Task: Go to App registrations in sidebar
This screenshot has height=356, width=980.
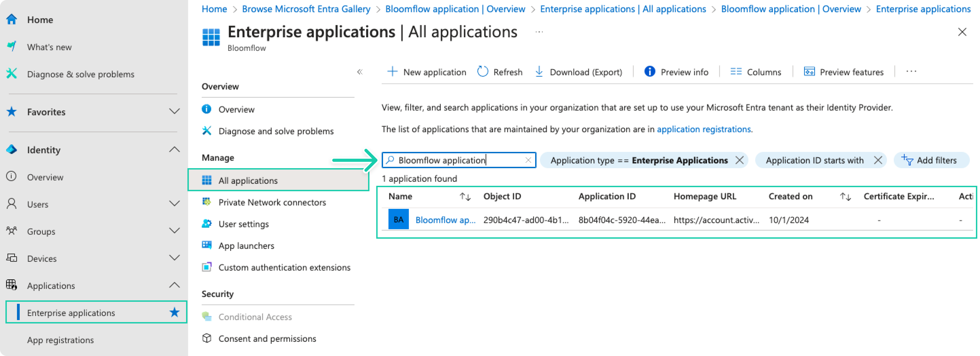Action: point(60,340)
